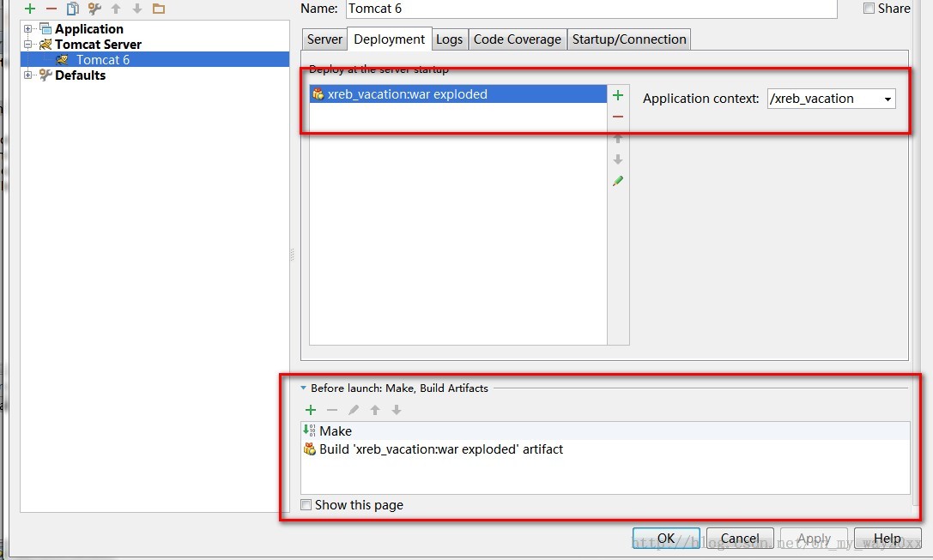Edit deployment artifact with green pencil
933x560 pixels.
(x=618, y=181)
